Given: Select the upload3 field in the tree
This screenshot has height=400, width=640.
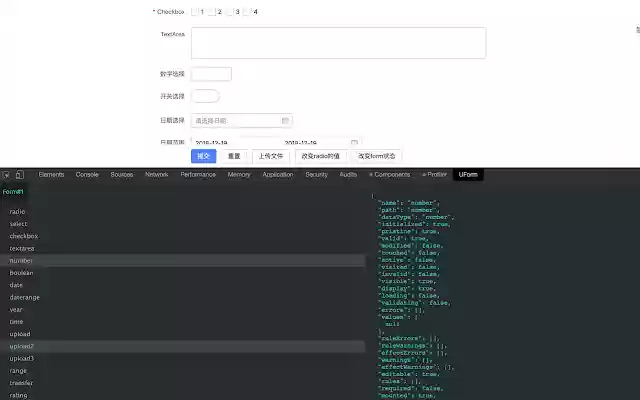Looking at the screenshot, I should [x=22, y=358].
